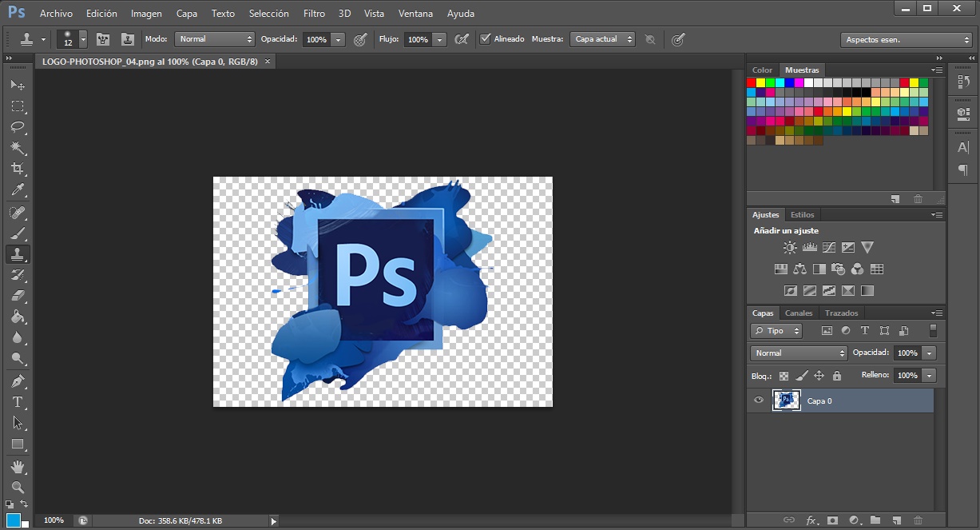Open the layer blend mode Normal dropdown
Viewport: 980px width, 530px height.
coord(798,353)
